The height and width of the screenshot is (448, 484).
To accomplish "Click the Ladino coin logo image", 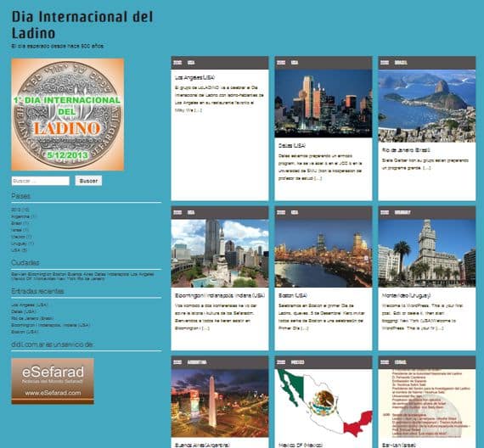I will click(68, 115).
